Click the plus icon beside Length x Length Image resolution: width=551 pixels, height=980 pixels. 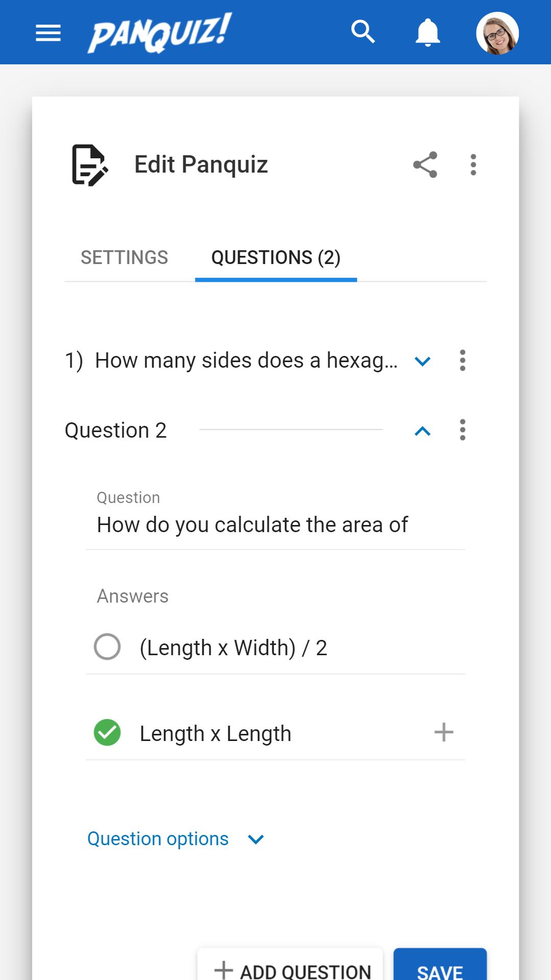[x=444, y=732]
